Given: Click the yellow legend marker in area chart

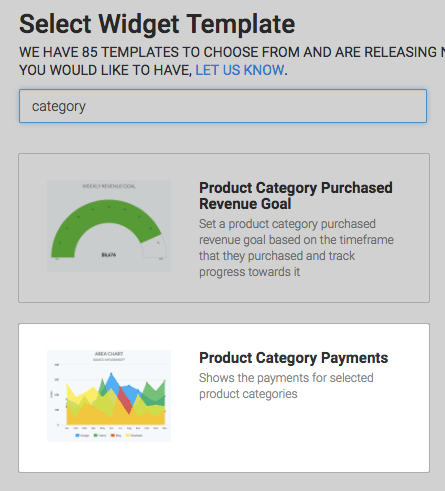Looking at the screenshot, I should click(128, 435).
